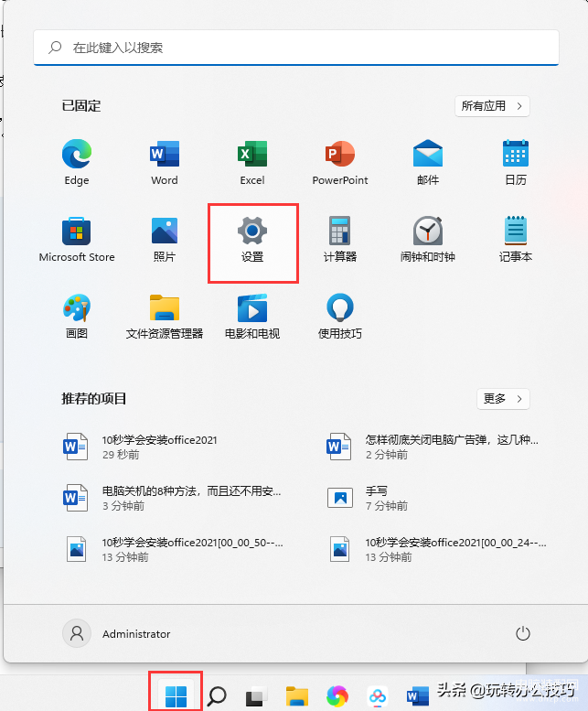This screenshot has height=711, width=588.
Task: Open 闹钟和时钟 clock app
Action: pyautogui.click(x=428, y=240)
